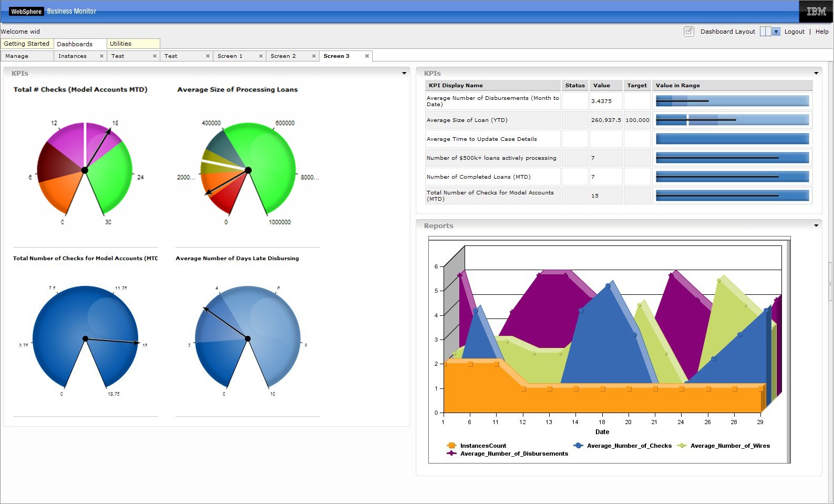Click the Average_Number_of_Wires legend marker
The image size is (834, 504).
click(x=682, y=446)
